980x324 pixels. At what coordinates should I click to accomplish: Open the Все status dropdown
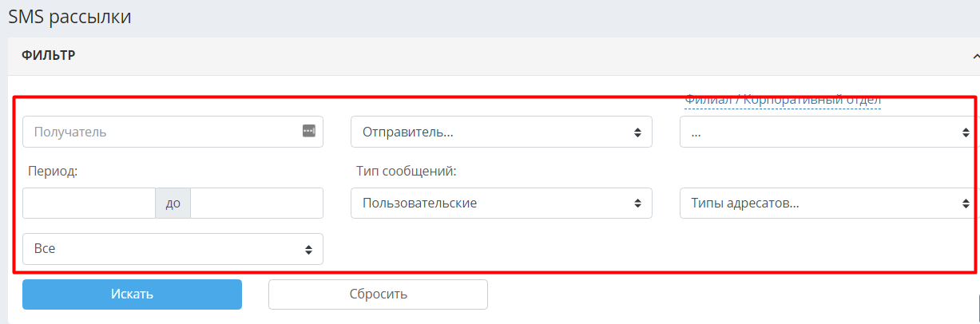[x=173, y=249]
